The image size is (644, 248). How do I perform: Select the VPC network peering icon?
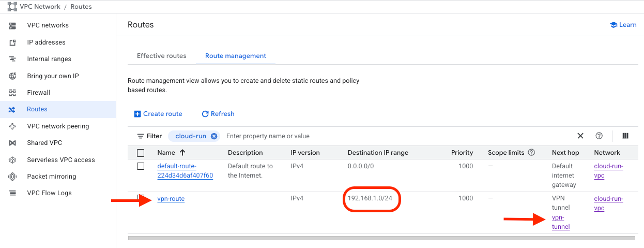tap(13, 126)
